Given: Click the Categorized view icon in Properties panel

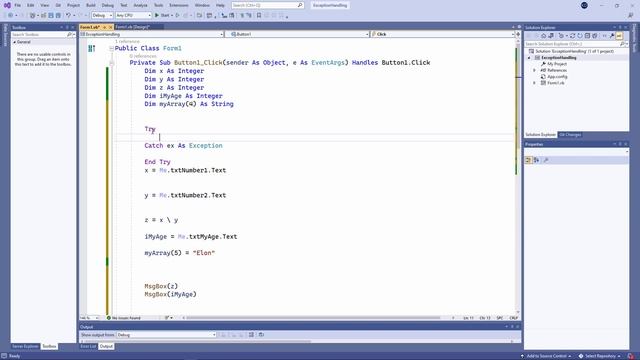Looking at the screenshot, I should click(x=529, y=160).
